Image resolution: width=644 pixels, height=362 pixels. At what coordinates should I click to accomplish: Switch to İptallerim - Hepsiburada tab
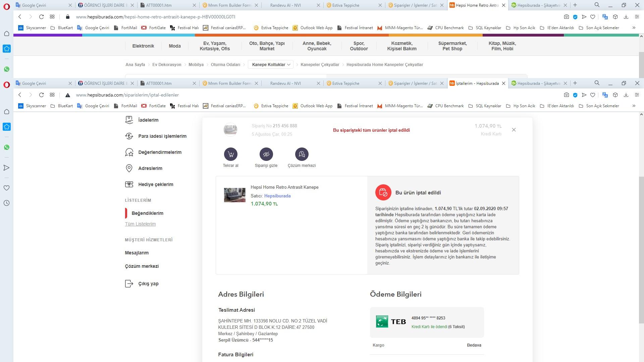click(x=477, y=83)
